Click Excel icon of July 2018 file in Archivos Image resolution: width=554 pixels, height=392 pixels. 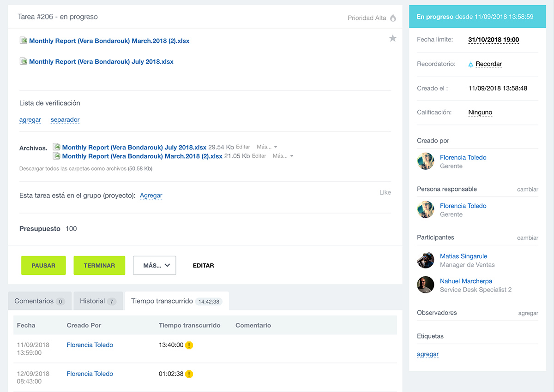(x=57, y=147)
